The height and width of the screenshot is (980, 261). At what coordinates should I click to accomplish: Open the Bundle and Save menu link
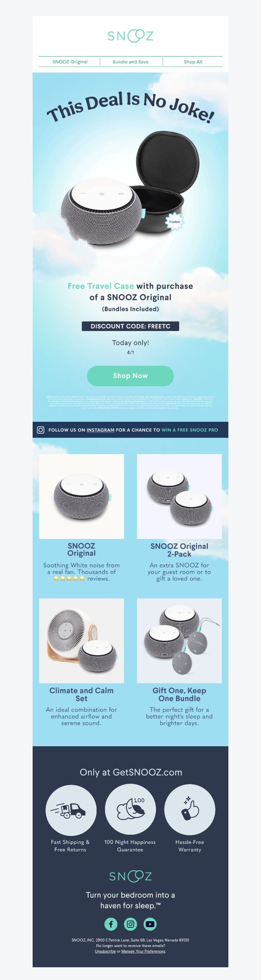pyautogui.click(x=130, y=62)
